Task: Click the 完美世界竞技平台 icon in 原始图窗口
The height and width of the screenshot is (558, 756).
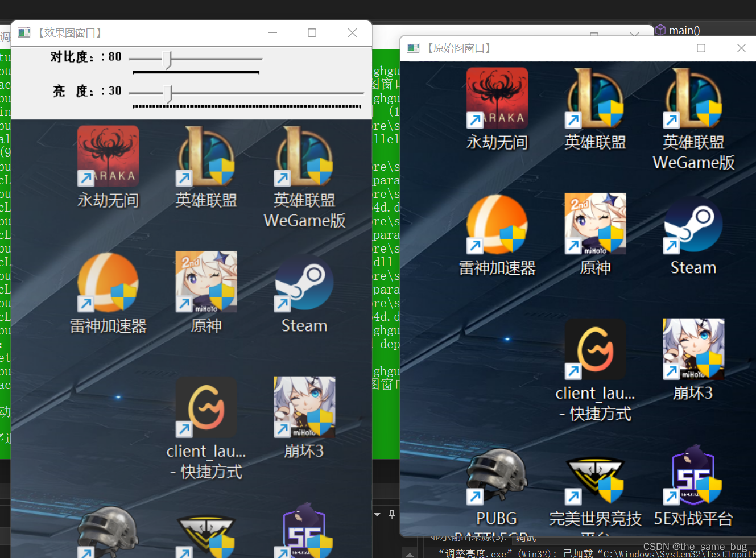Action: click(x=596, y=481)
